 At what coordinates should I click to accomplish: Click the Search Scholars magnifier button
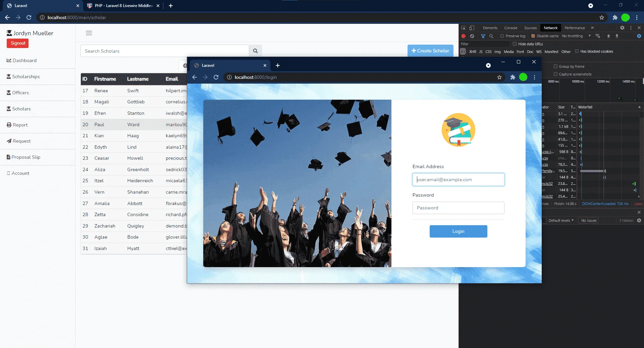pos(255,51)
